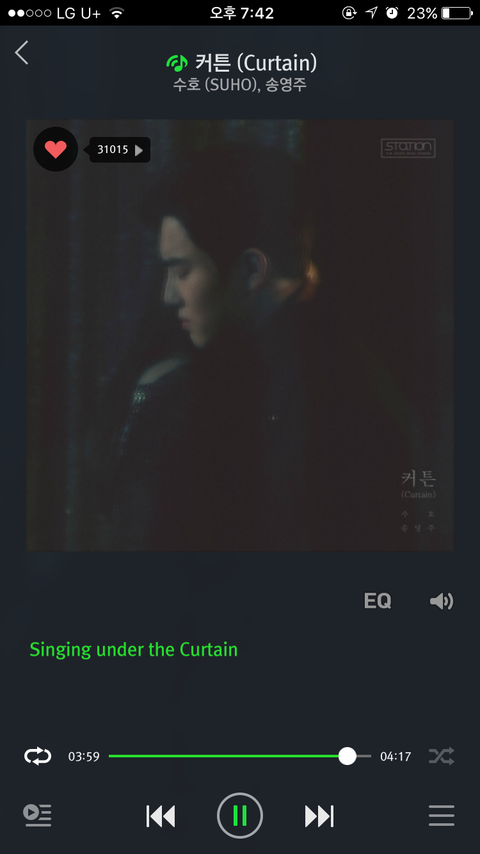480x854 pixels.
Task: Tap the battery indicator in status bar
Action: pyautogui.click(x=457, y=13)
